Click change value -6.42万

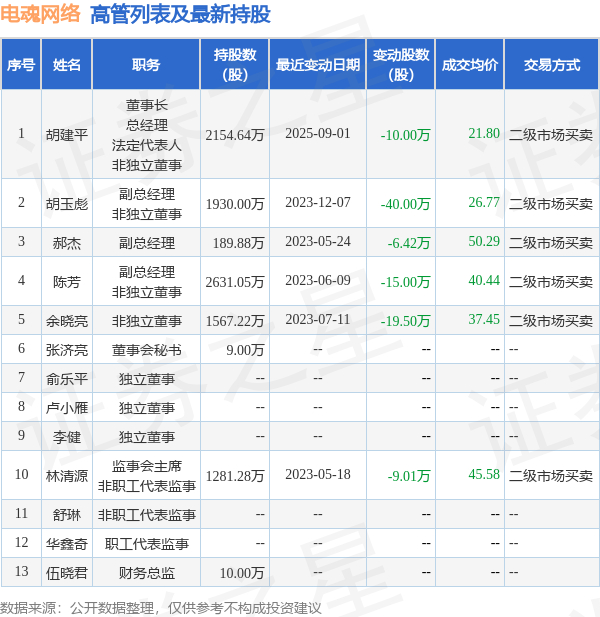pyautogui.click(x=409, y=243)
